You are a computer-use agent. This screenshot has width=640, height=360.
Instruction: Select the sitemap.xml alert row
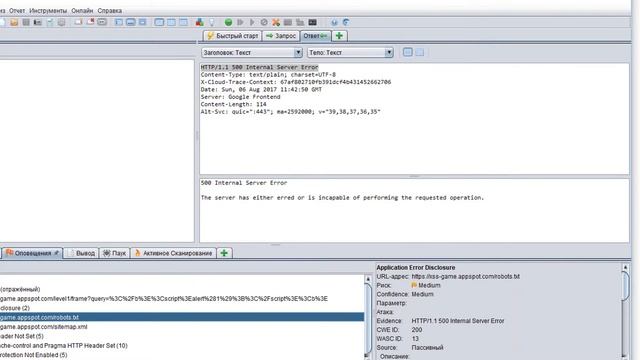point(182,327)
